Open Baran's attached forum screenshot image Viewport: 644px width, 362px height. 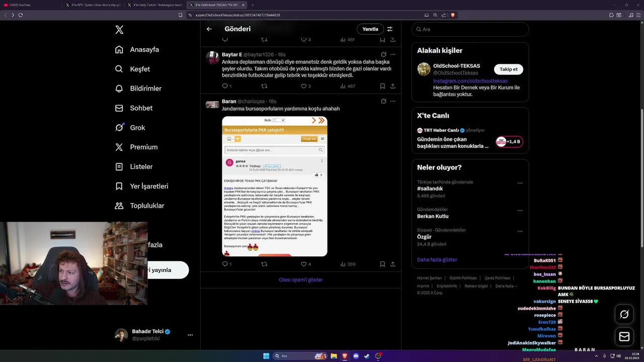[x=275, y=186]
